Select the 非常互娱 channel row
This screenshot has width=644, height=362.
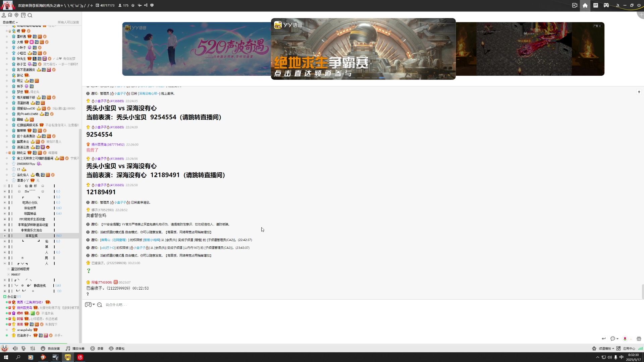[x=40, y=236]
